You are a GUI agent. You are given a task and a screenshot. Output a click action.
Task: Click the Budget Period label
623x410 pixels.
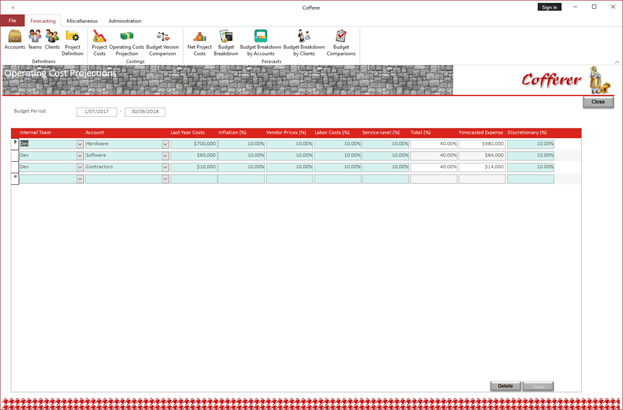tap(30, 111)
